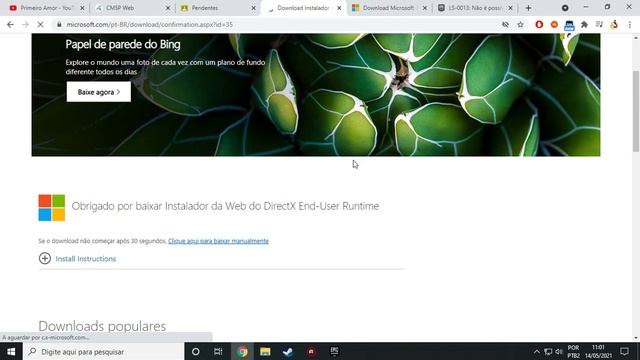
Task: Bookmark this page with the star icon
Action: click(x=520, y=24)
